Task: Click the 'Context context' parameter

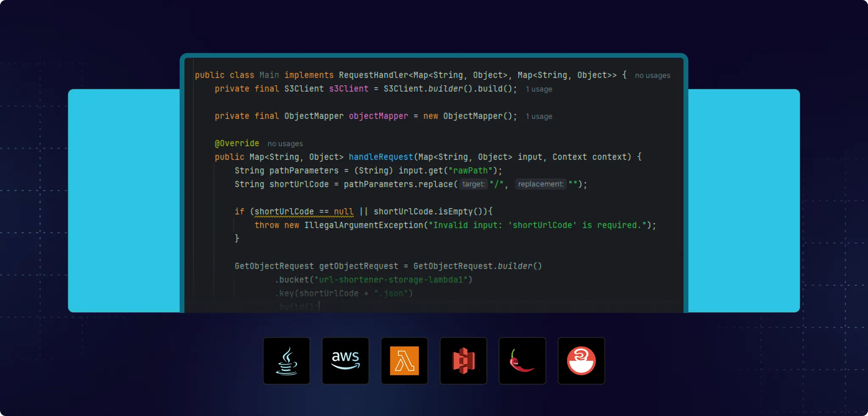Action: pos(591,157)
